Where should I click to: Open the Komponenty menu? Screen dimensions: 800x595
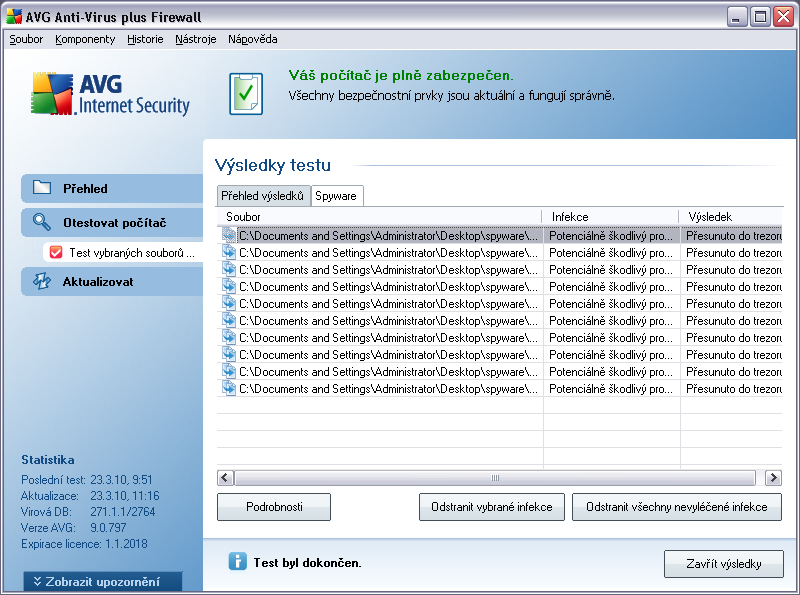coord(85,39)
